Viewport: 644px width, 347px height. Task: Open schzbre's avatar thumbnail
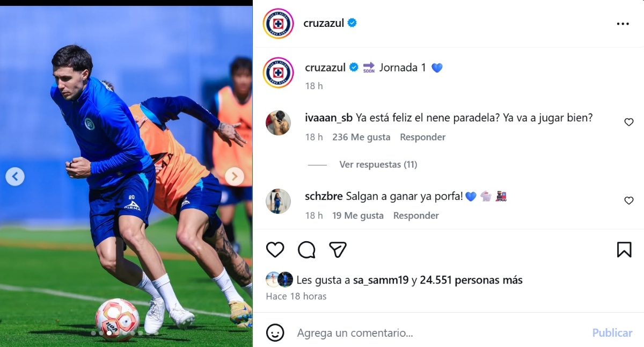point(278,201)
